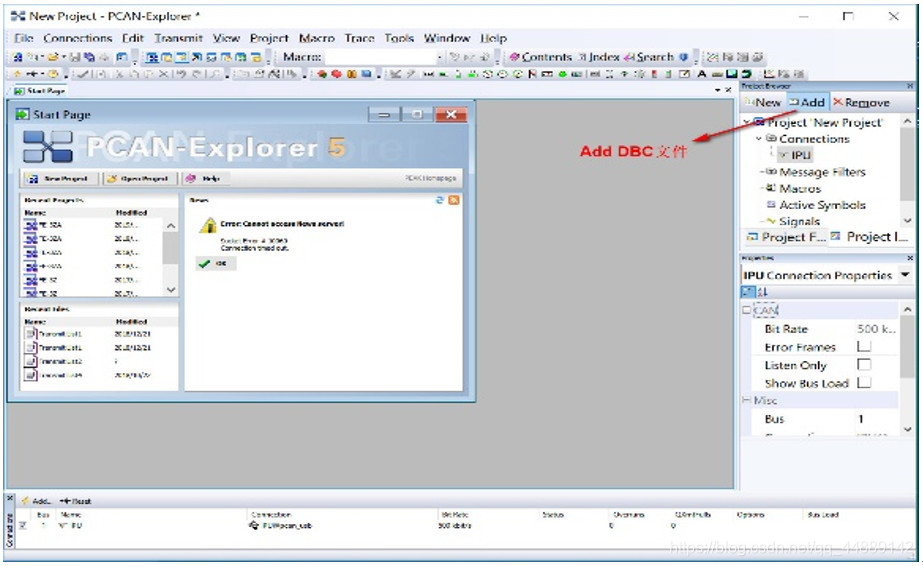The width and height of the screenshot is (923, 566).
Task: Click the bold letter A toolbar icon
Action: (702, 74)
